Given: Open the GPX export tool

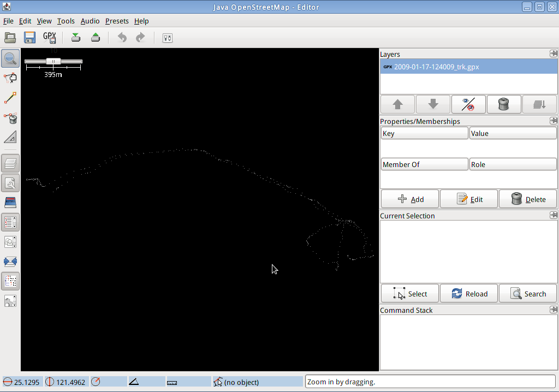Looking at the screenshot, I should [49, 37].
